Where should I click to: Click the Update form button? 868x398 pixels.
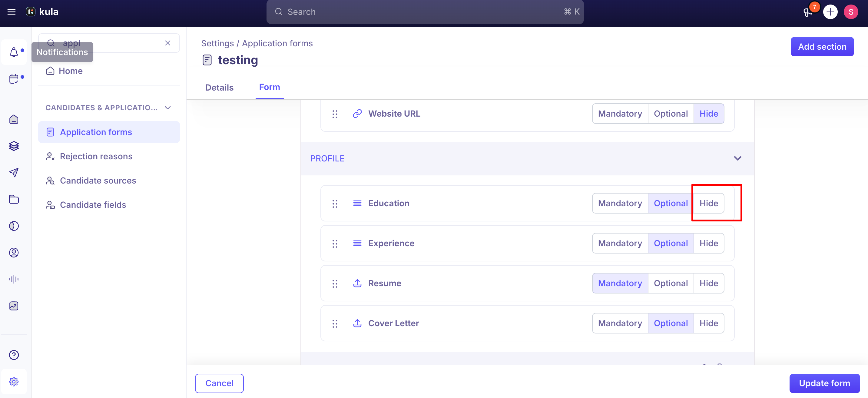pyautogui.click(x=824, y=383)
